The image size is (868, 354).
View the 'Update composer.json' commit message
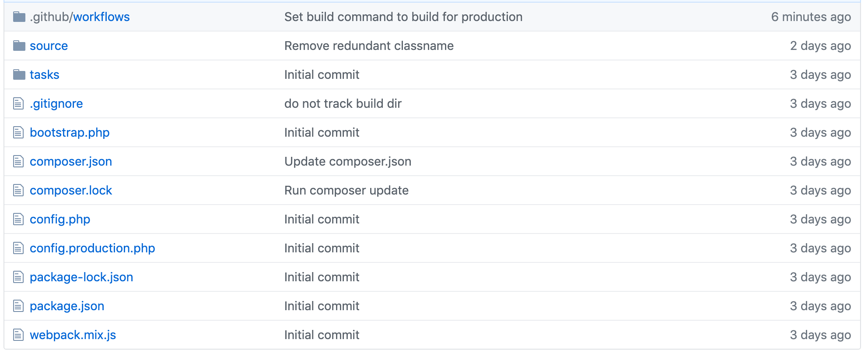click(348, 162)
